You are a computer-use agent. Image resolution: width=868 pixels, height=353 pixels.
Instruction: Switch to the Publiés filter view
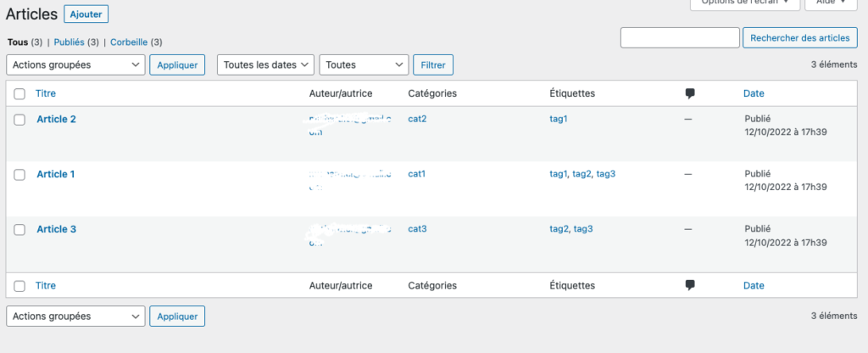(x=70, y=42)
